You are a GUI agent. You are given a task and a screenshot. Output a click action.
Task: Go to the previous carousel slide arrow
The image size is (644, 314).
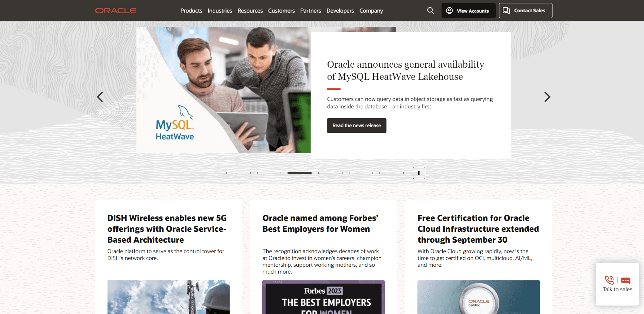(x=100, y=97)
